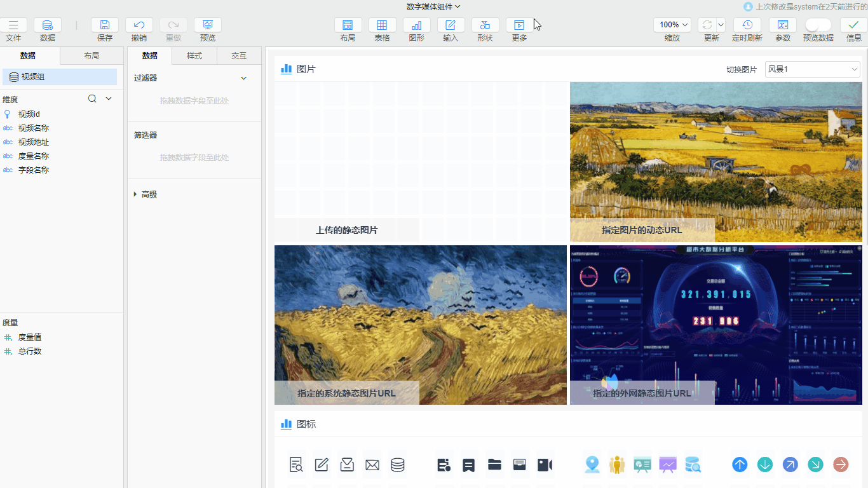Click the Scheduled Refresh (定时刷新) icon

coord(747,25)
